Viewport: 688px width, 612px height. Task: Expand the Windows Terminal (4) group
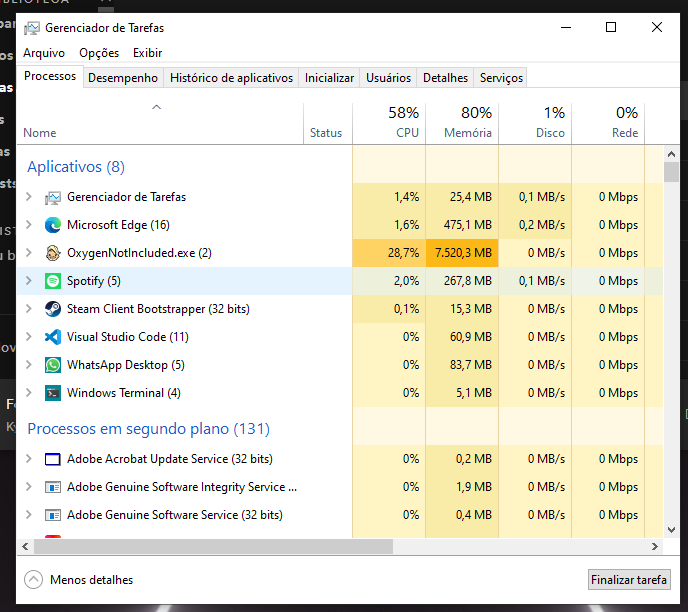pos(29,393)
